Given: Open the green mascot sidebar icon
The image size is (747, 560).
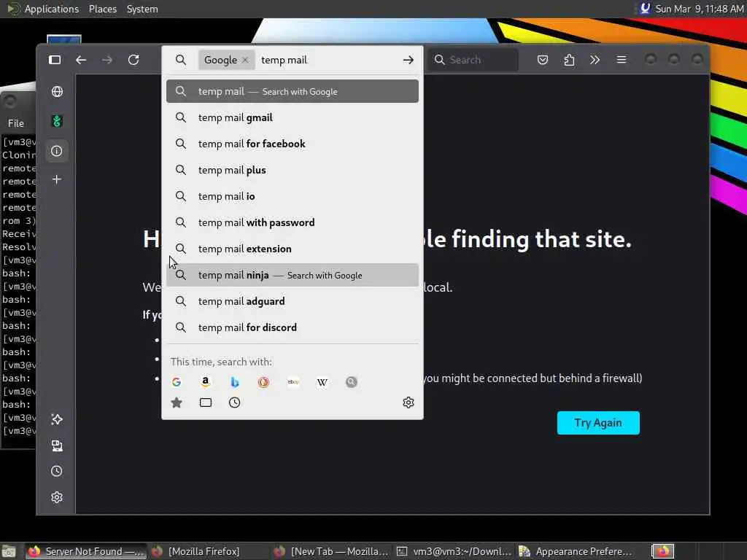Looking at the screenshot, I should (x=57, y=122).
